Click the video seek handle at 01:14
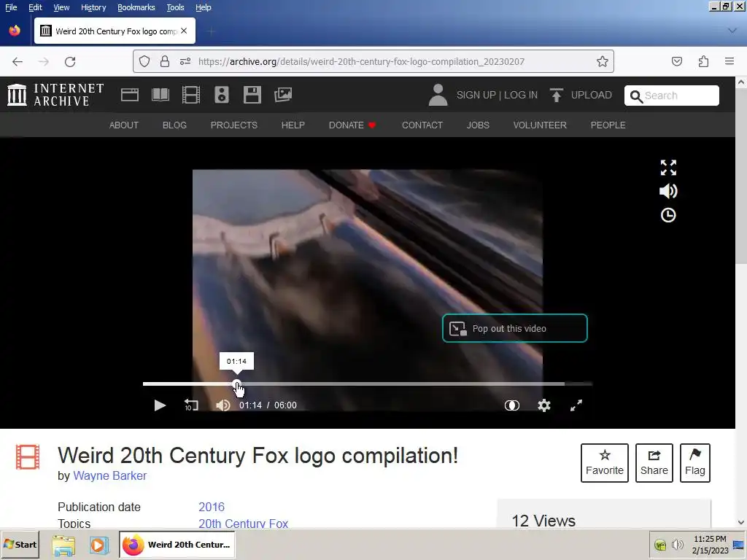 tap(237, 384)
